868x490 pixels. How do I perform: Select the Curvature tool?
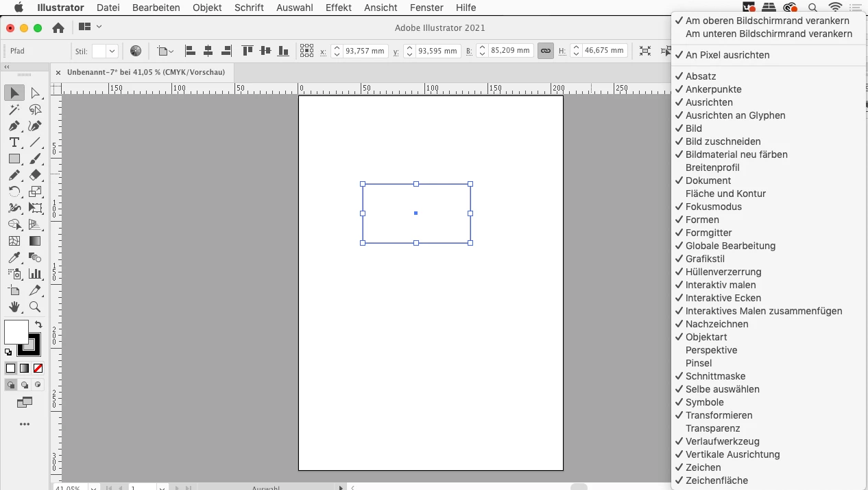point(36,126)
